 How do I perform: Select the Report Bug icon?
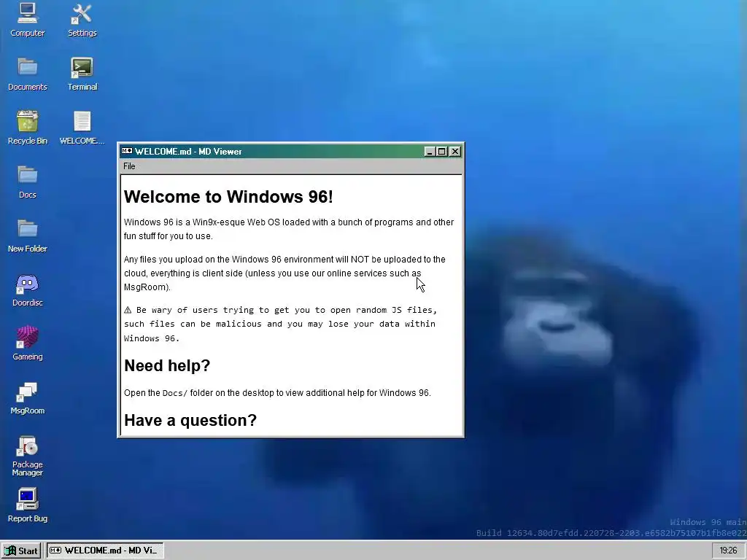27,505
